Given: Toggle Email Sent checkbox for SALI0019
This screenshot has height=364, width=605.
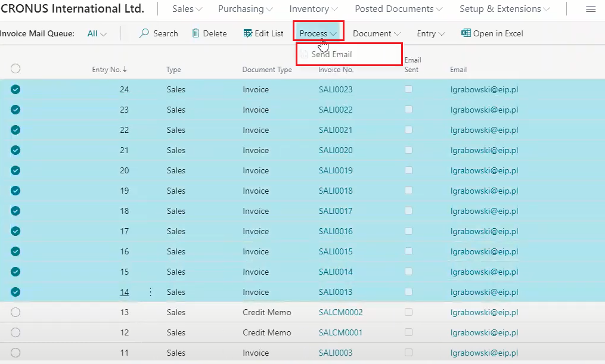Looking at the screenshot, I should pos(409,170).
